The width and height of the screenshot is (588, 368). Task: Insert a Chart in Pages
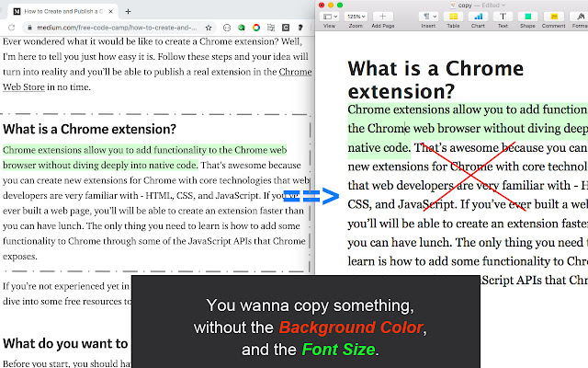tap(478, 17)
